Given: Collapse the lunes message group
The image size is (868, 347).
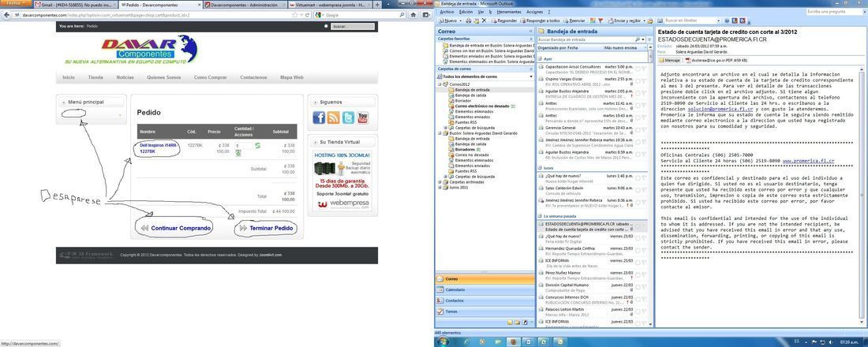Looking at the screenshot, I should point(541,167).
